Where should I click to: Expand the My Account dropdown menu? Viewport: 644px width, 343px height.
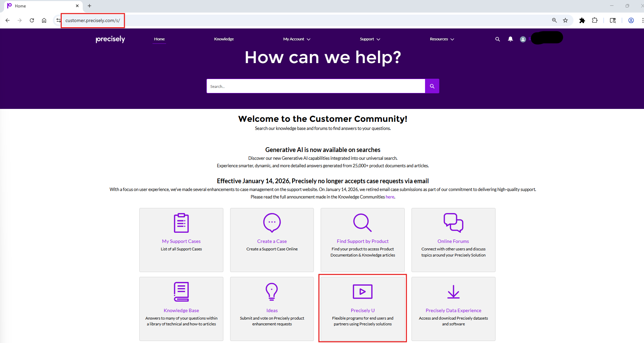pyautogui.click(x=297, y=39)
